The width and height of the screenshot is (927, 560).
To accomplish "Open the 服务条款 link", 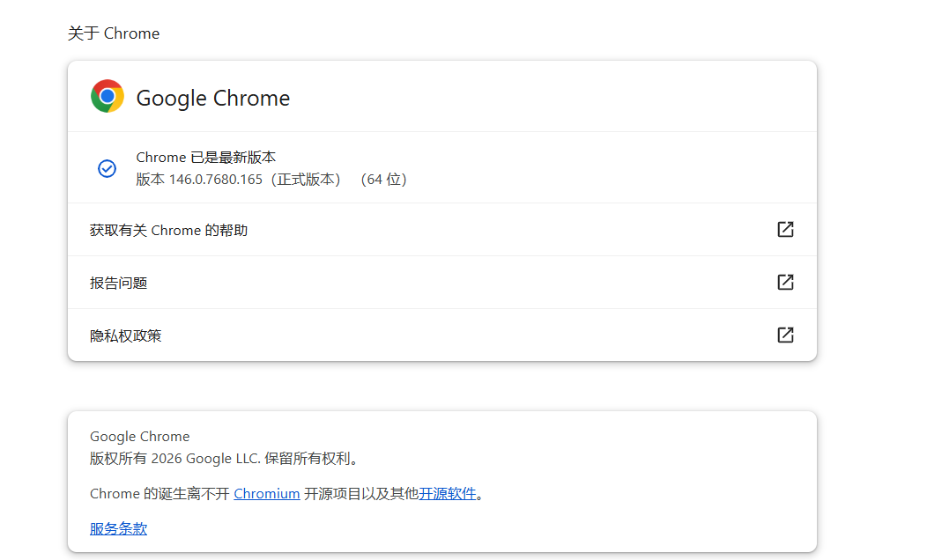I will 118,528.
